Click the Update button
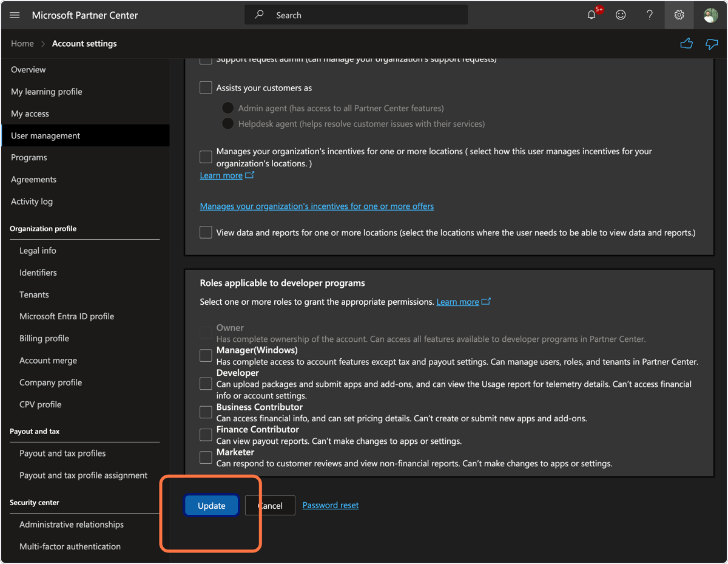The width and height of the screenshot is (728, 564). click(211, 505)
